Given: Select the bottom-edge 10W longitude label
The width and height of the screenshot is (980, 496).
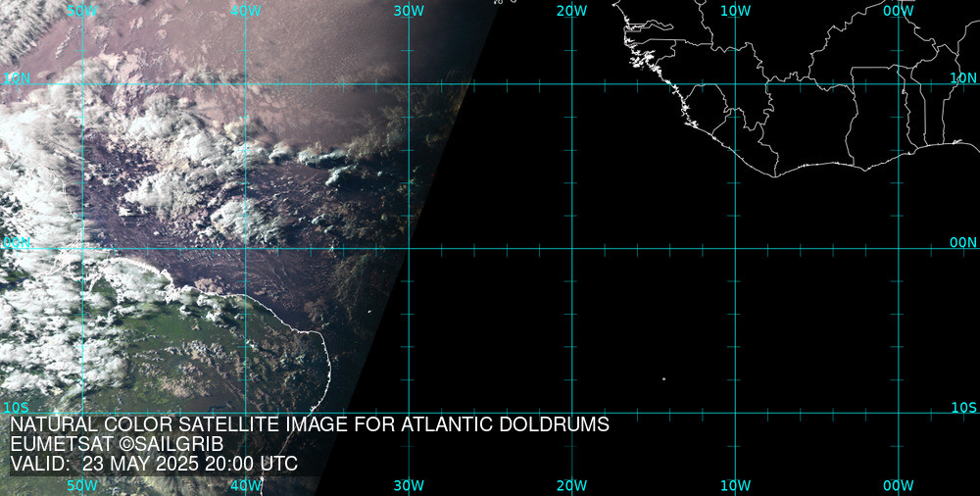Looking at the screenshot, I should tap(736, 485).
